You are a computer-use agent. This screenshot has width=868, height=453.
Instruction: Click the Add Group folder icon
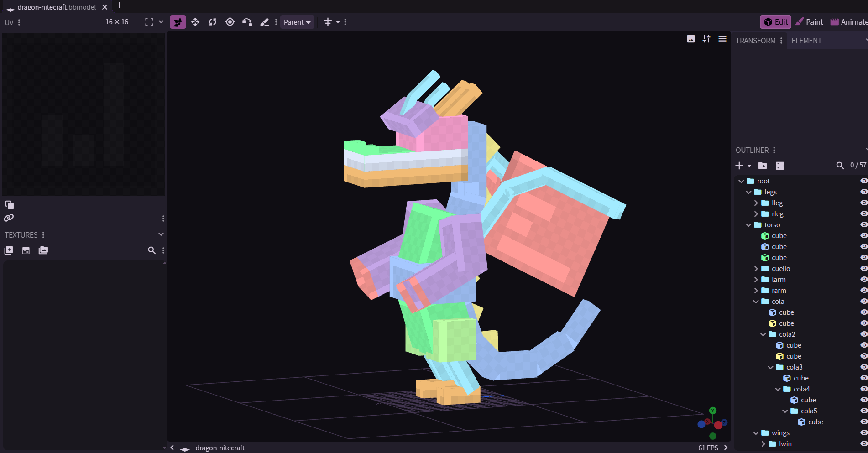tap(763, 166)
